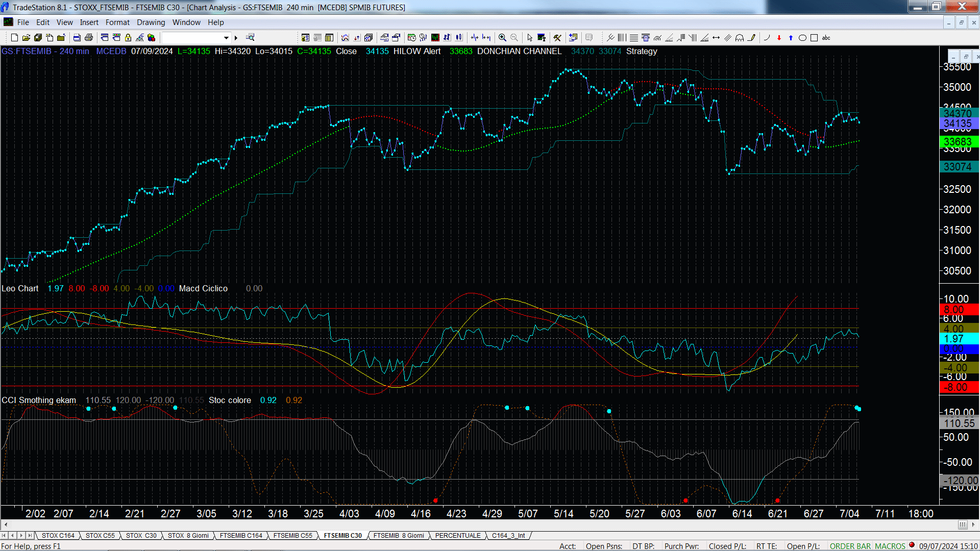Open the View menu
Image resolution: width=980 pixels, height=551 pixels.
(65, 22)
